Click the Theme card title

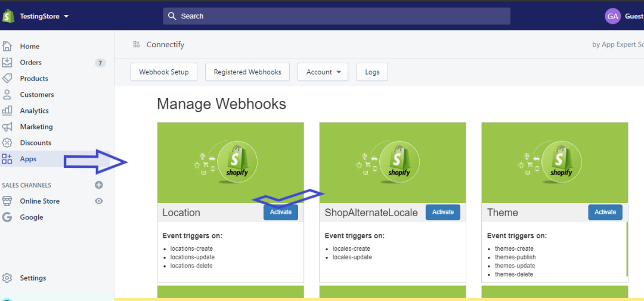tap(502, 213)
